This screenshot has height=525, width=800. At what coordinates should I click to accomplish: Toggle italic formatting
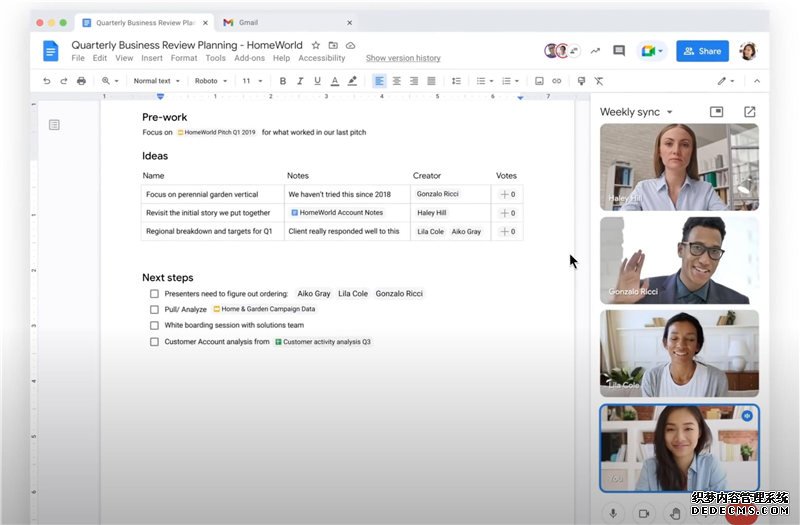click(300, 81)
